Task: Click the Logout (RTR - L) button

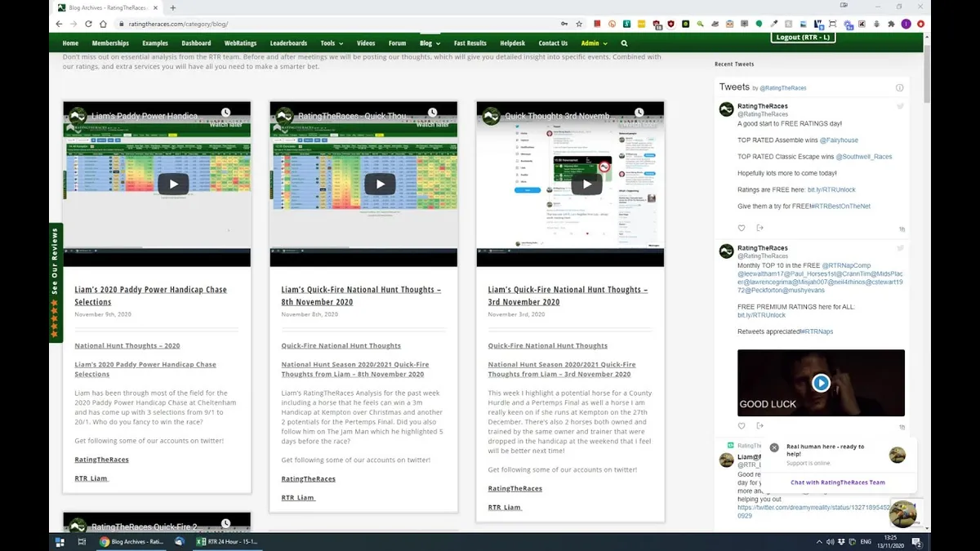Action: [804, 38]
